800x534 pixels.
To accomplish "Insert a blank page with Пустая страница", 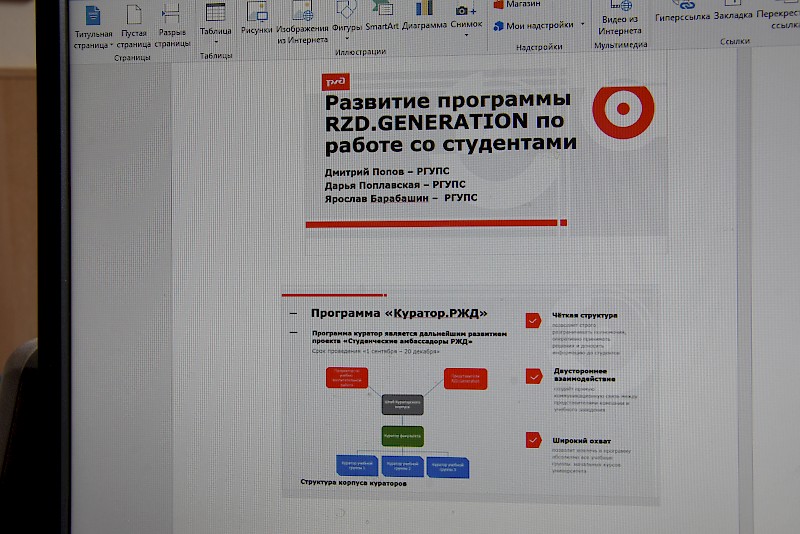I will (x=133, y=27).
